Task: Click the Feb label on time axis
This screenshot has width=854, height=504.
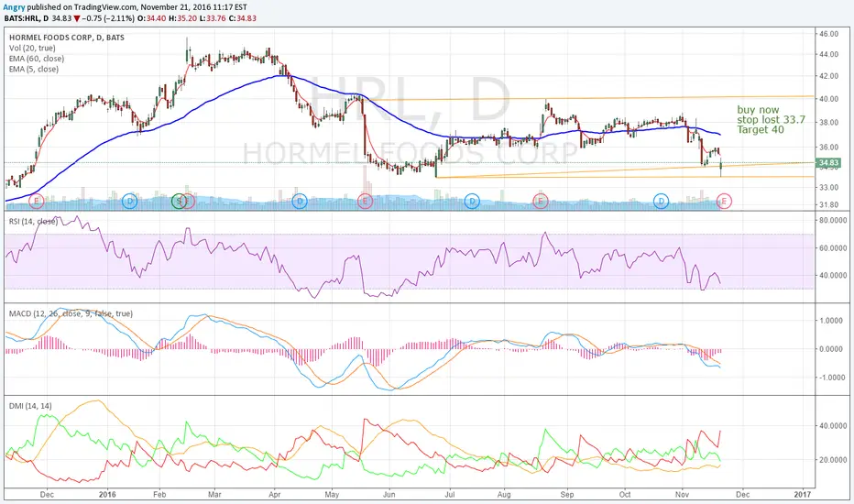Action: click(x=159, y=495)
